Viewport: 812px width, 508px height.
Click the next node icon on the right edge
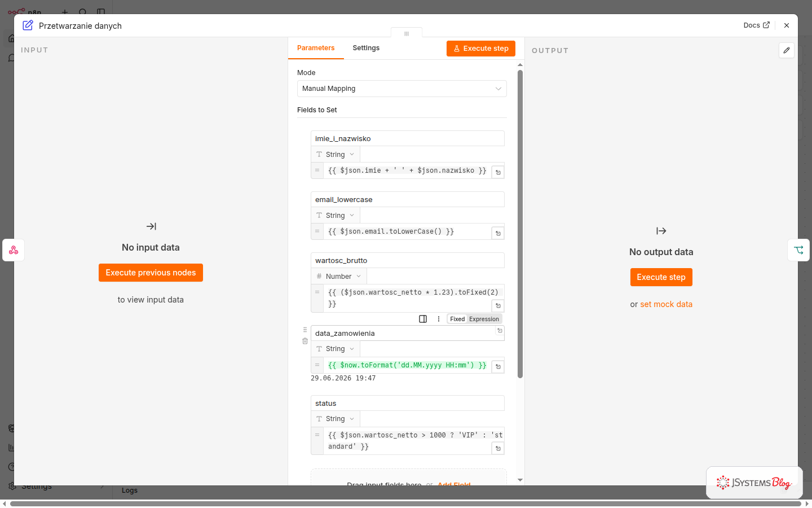[798, 250]
